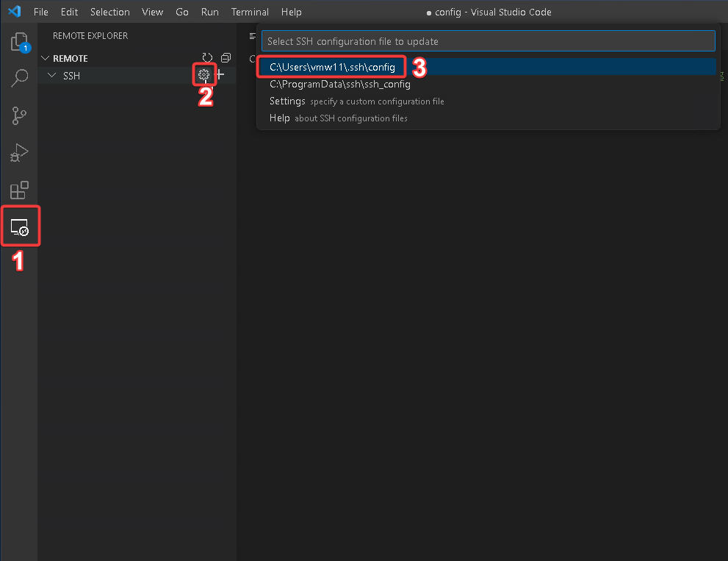
Task: Open the Search view icon
Action: [x=20, y=78]
